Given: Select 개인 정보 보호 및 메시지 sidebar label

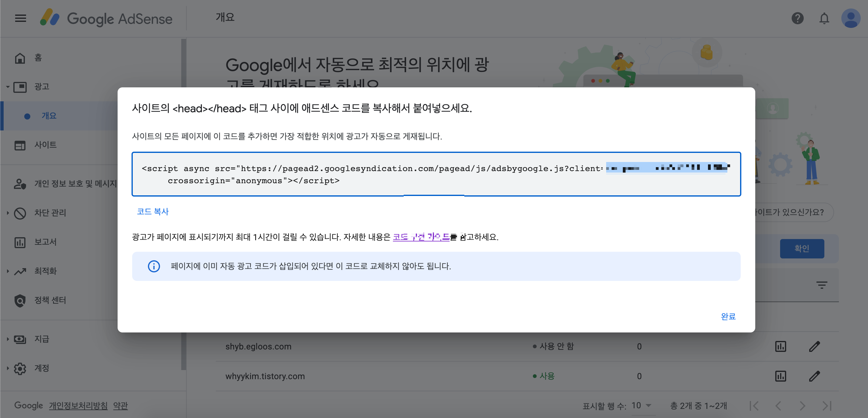Looking at the screenshot, I should (x=75, y=184).
